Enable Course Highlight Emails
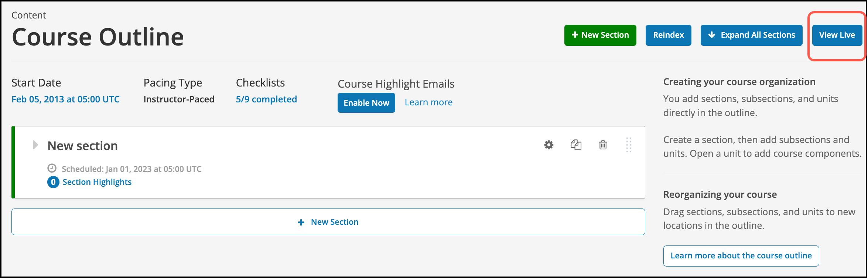This screenshot has width=868, height=278. tap(366, 103)
